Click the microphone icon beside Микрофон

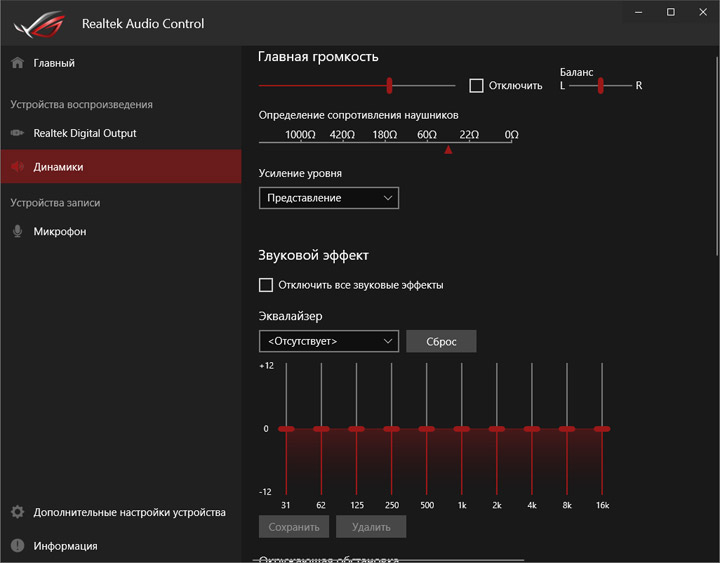click(x=17, y=231)
